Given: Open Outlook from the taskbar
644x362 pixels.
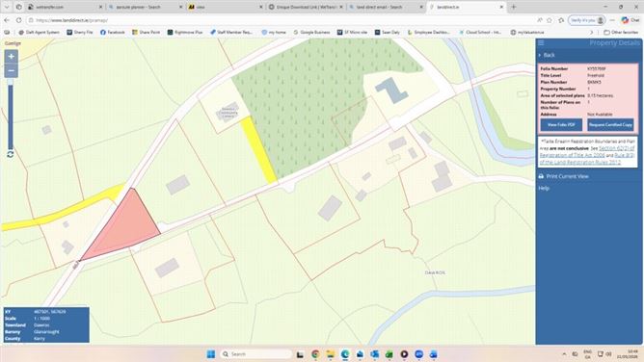Looking at the screenshot, I should pos(374,353).
